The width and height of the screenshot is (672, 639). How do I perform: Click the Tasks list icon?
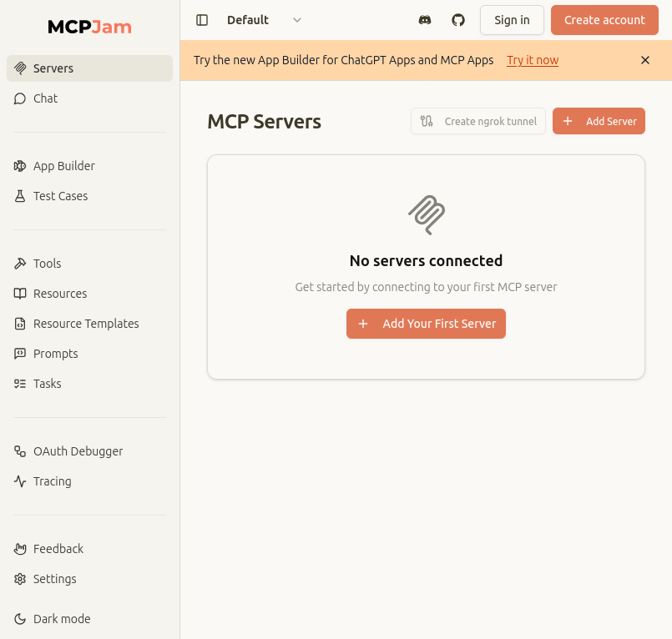20,384
